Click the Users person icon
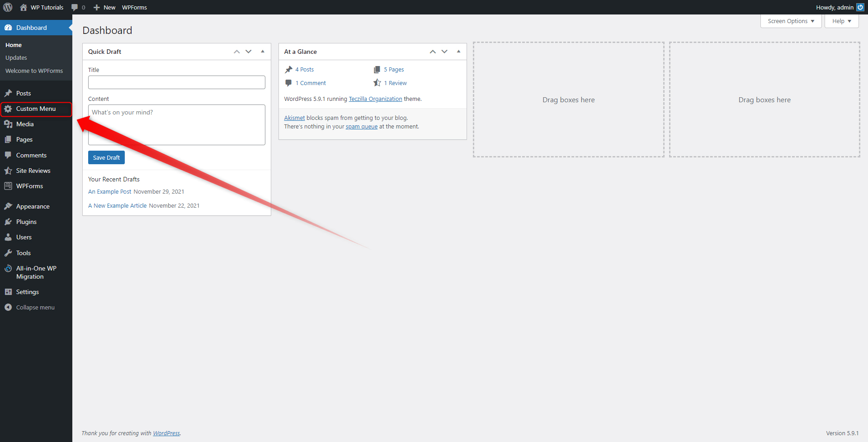 [8, 237]
